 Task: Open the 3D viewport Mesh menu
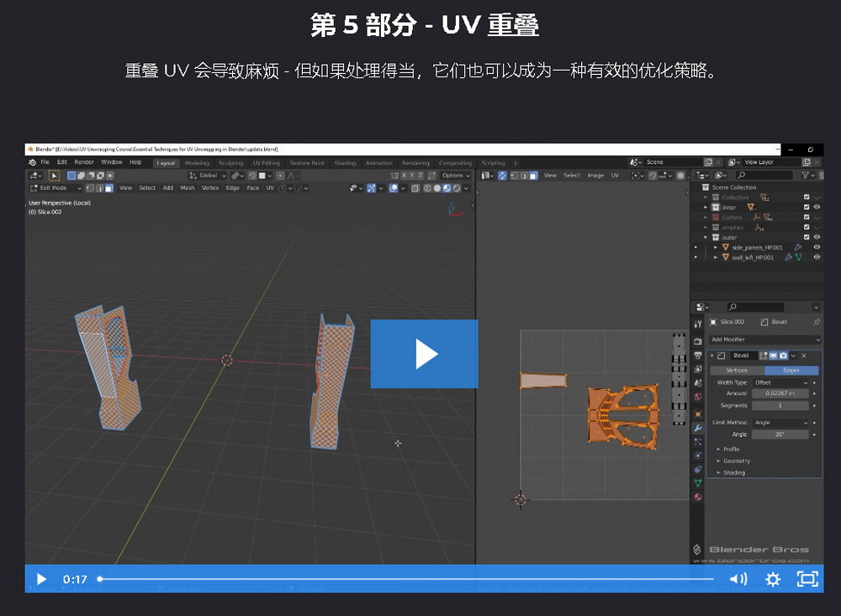pyautogui.click(x=188, y=188)
